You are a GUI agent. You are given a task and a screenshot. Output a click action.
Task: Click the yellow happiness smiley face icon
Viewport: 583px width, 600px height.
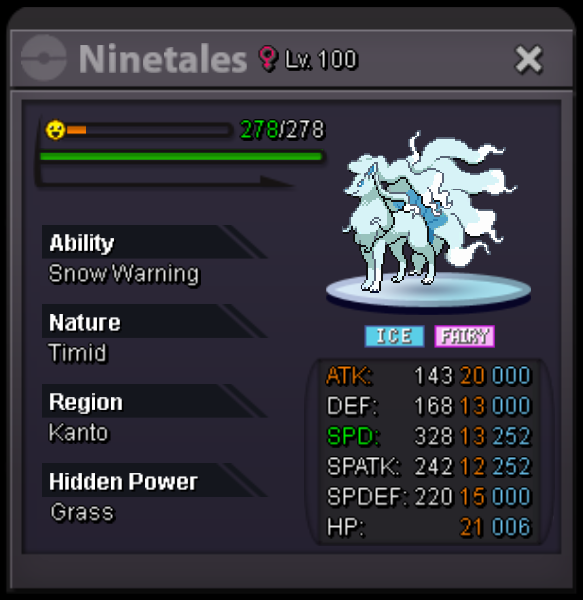[55, 130]
